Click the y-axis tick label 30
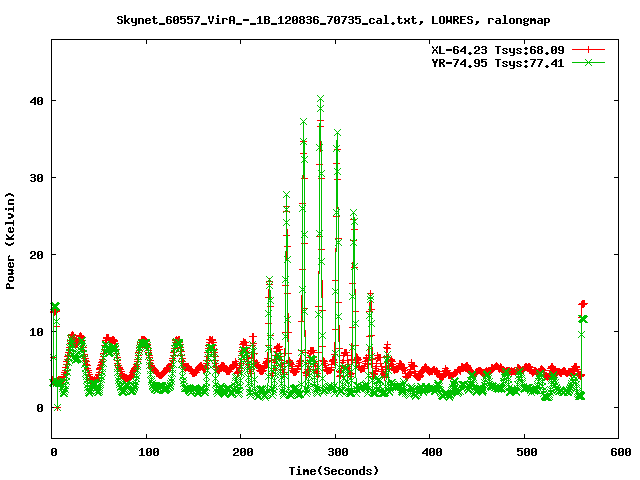 (36, 178)
